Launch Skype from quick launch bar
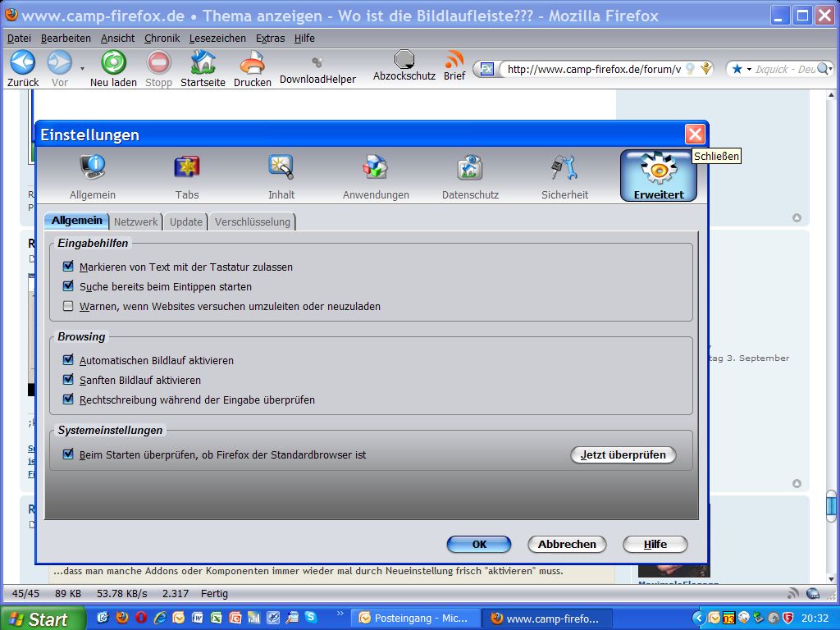 coord(310,618)
